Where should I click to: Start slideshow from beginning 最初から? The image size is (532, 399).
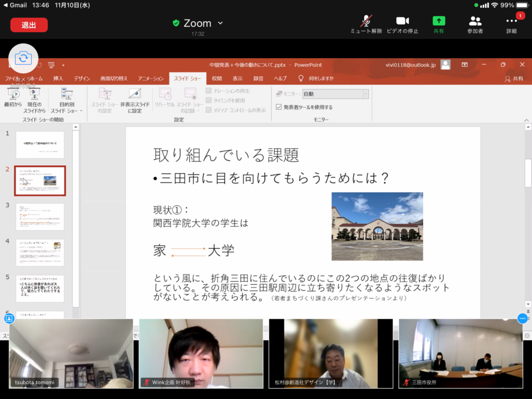13,98
